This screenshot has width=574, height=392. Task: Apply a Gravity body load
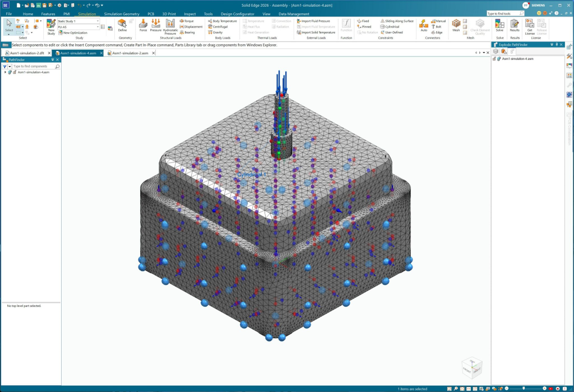tap(215, 32)
